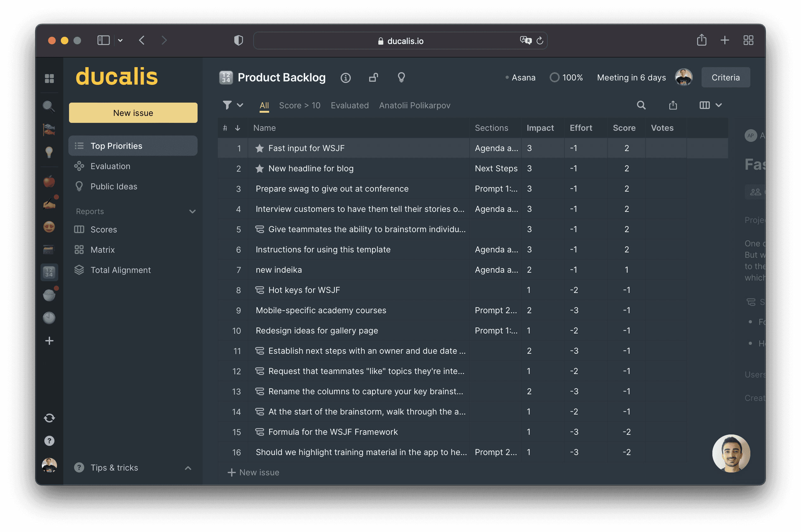This screenshot has height=532, width=801.
Task: Open the issue "Hot keys for WSJF"
Action: click(304, 290)
